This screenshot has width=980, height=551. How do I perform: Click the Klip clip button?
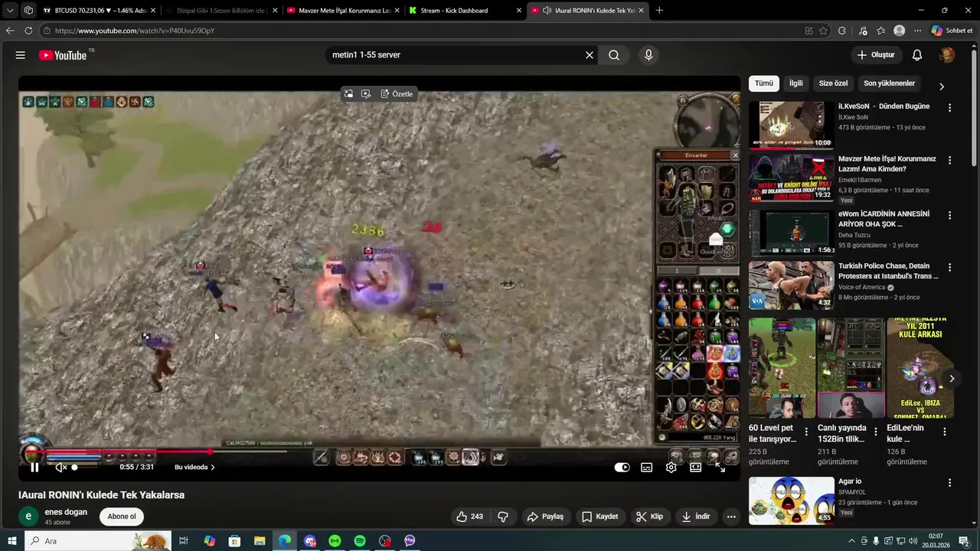tap(649, 517)
